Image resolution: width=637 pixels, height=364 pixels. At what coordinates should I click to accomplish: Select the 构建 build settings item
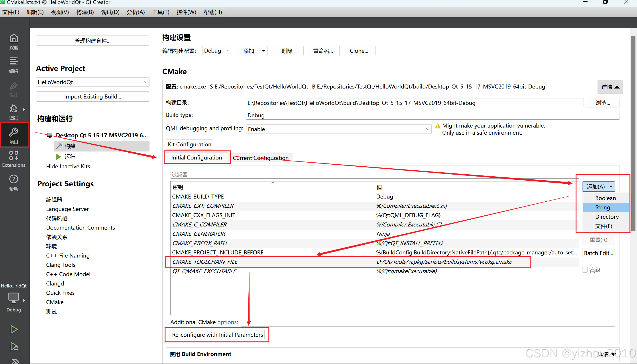pos(101,146)
